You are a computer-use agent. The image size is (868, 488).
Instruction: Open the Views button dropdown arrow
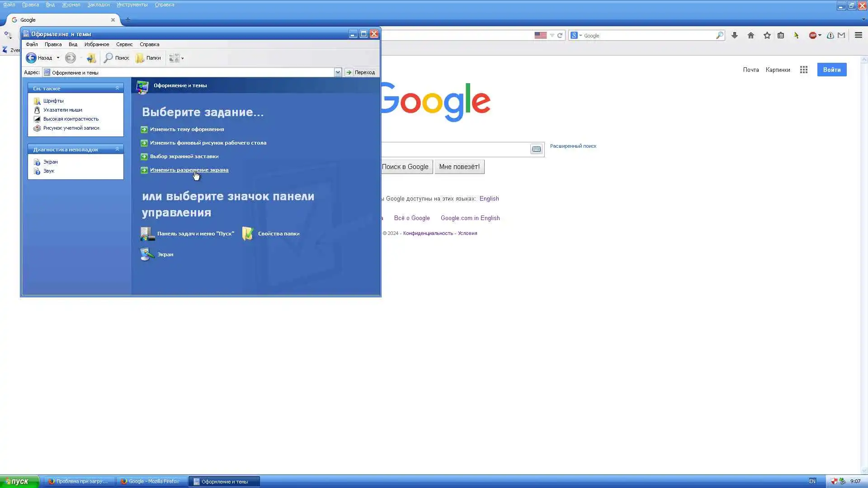(x=183, y=58)
